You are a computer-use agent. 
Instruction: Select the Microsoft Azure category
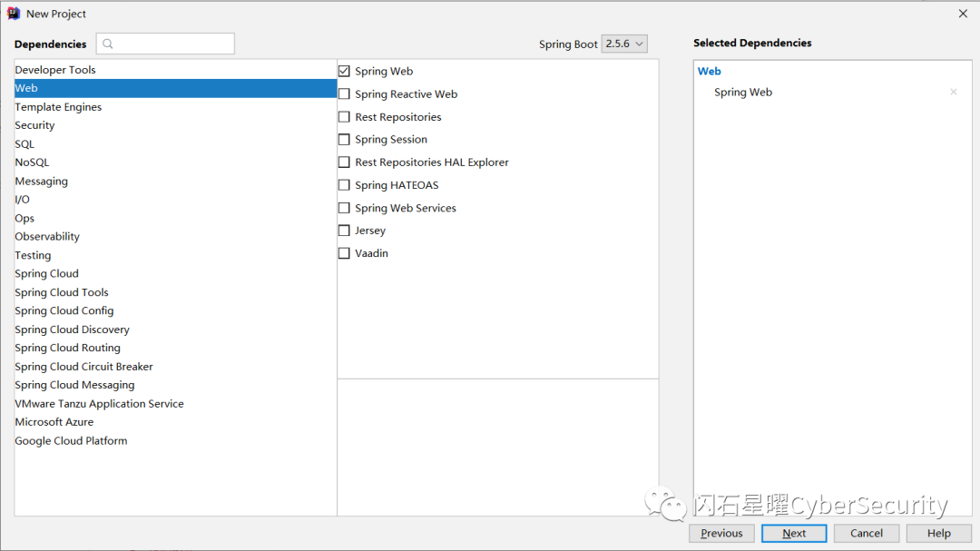coord(176,422)
